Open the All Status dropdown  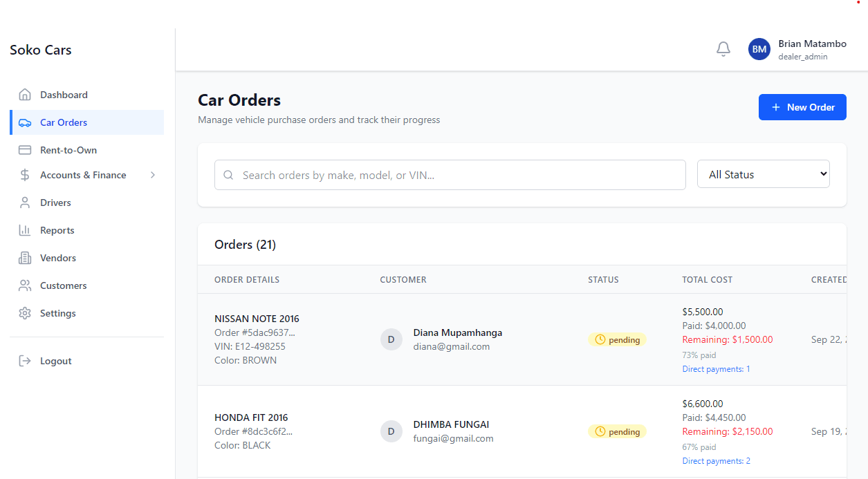pyautogui.click(x=763, y=174)
